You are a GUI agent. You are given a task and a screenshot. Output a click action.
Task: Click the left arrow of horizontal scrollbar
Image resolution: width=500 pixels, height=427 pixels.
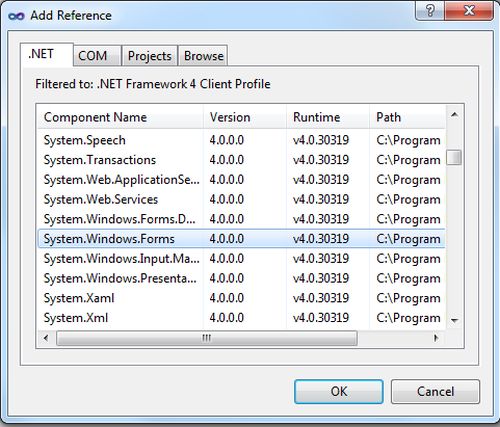(x=46, y=338)
